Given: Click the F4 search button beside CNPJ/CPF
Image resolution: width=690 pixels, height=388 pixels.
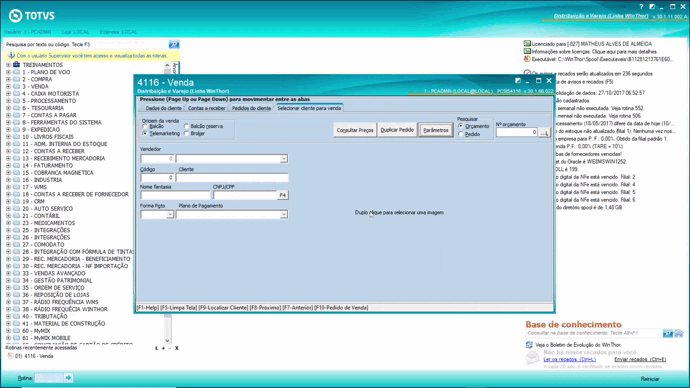Looking at the screenshot, I should [283, 195].
